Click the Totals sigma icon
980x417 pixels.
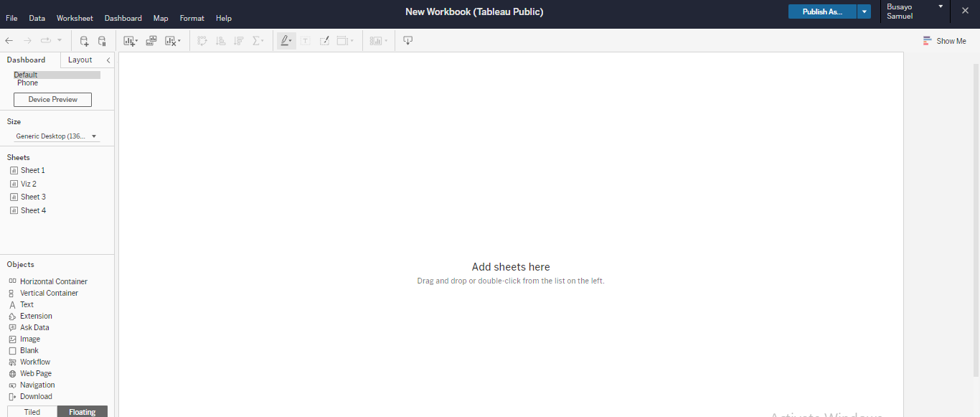tap(257, 41)
